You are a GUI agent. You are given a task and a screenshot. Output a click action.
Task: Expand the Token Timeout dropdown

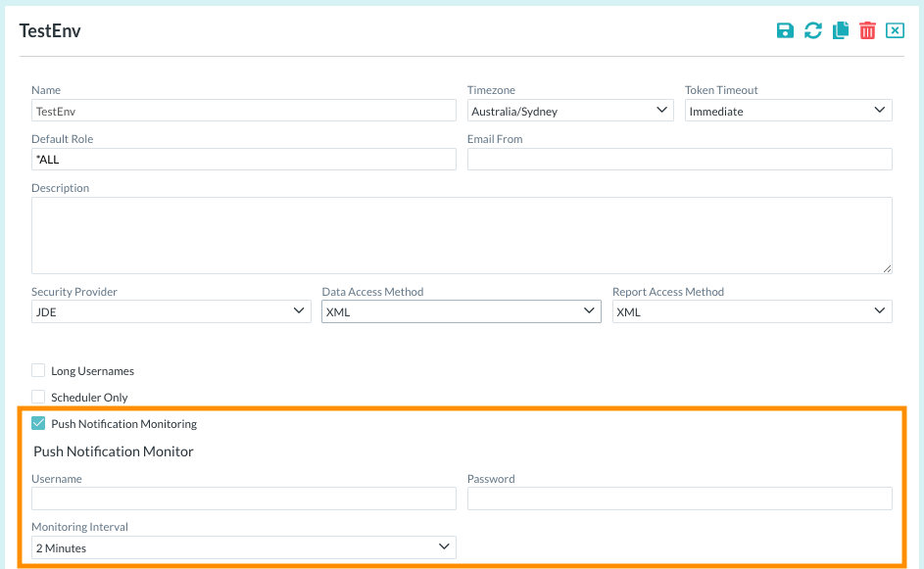coord(788,111)
